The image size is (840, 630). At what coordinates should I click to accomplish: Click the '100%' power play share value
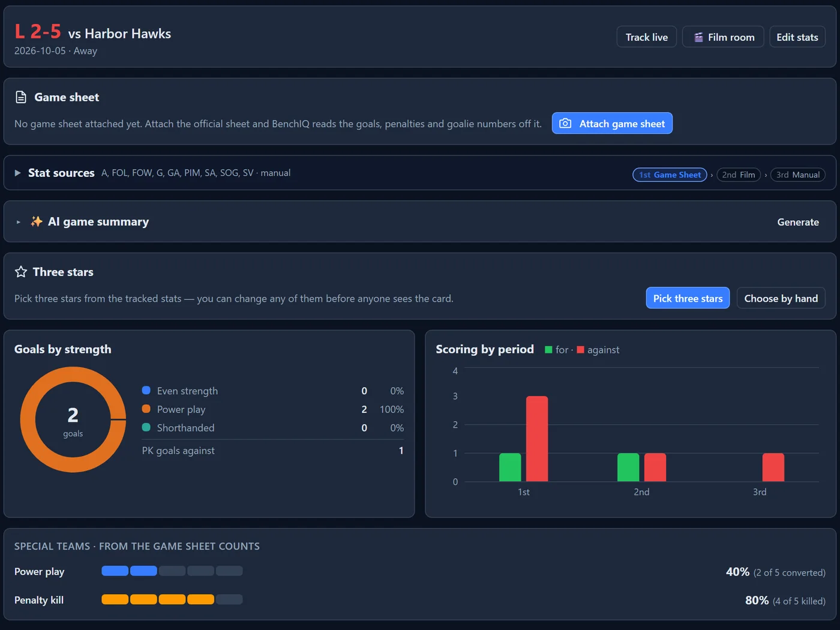(392, 409)
